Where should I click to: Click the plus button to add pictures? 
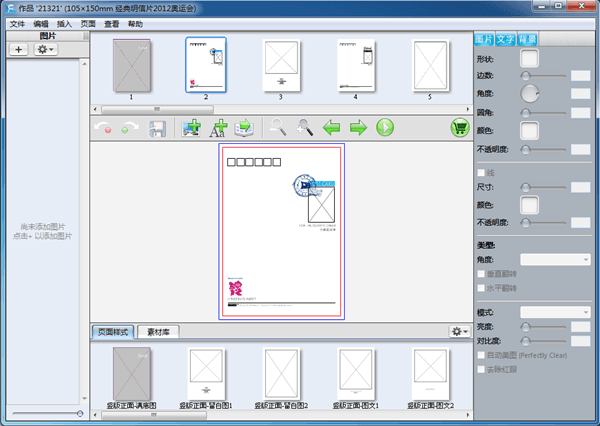pyautogui.click(x=19, y=49)
